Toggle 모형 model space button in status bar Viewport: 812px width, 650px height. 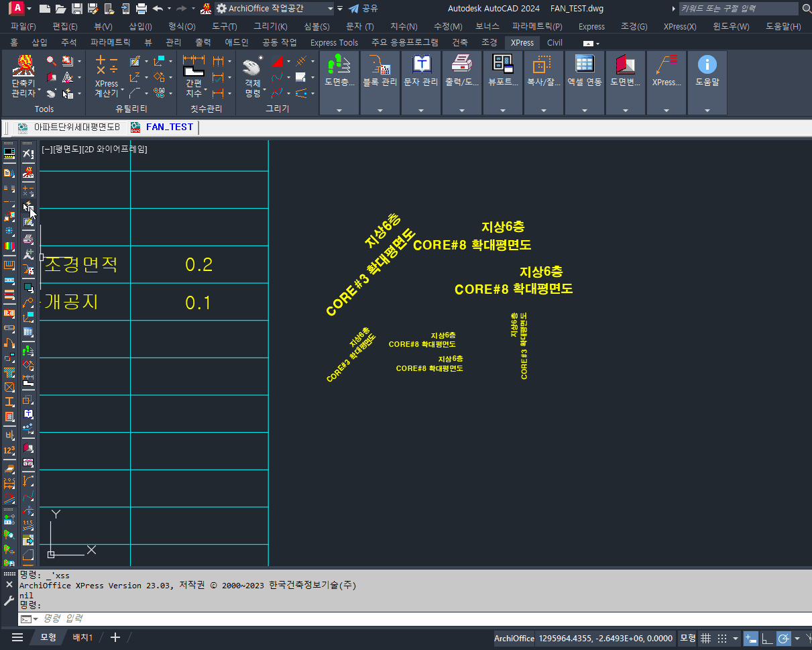(688, 638)
